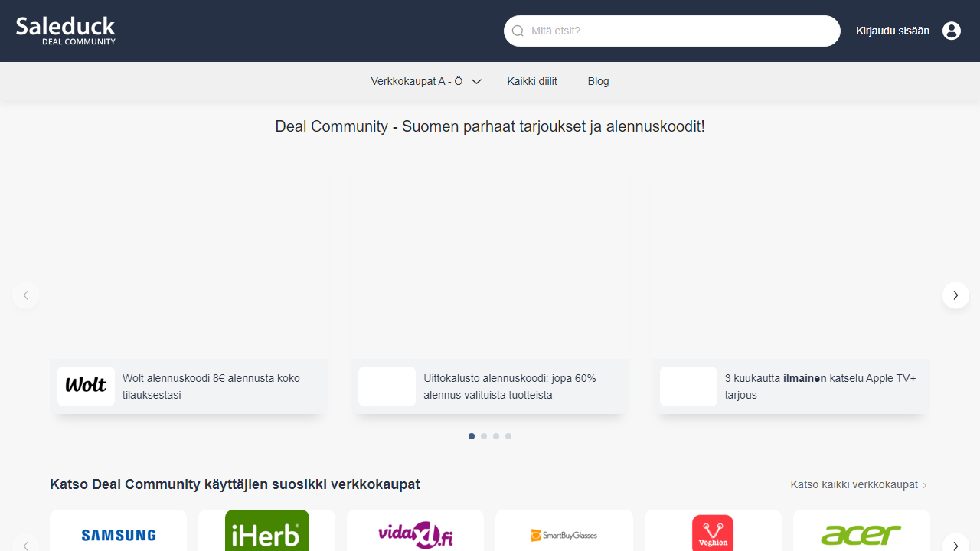The width and height of the screenshot is (980, 551).
Task: Click the Voghion store logo
Action: coord(712,535)
